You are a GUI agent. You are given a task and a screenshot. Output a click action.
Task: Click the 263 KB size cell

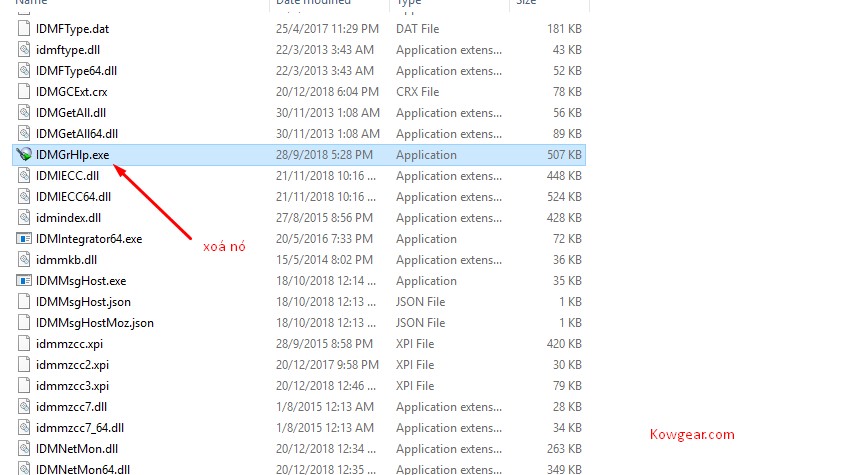point(564,449)
